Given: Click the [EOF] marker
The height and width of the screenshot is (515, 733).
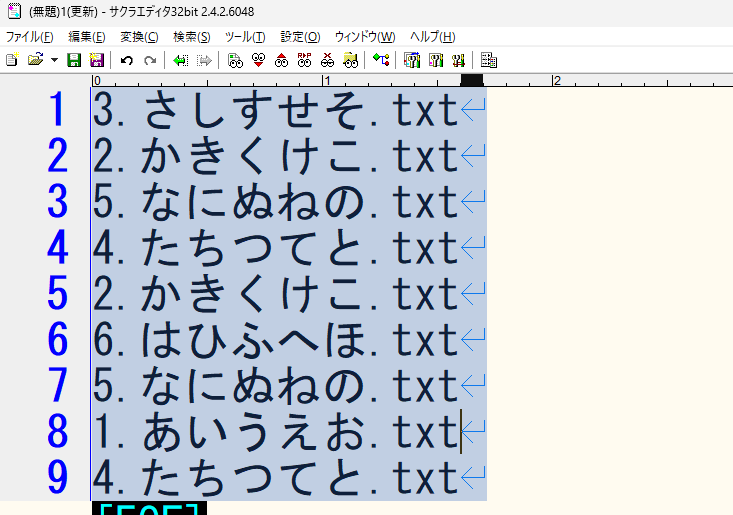Looking at the screenshot, I should (149, 508).
